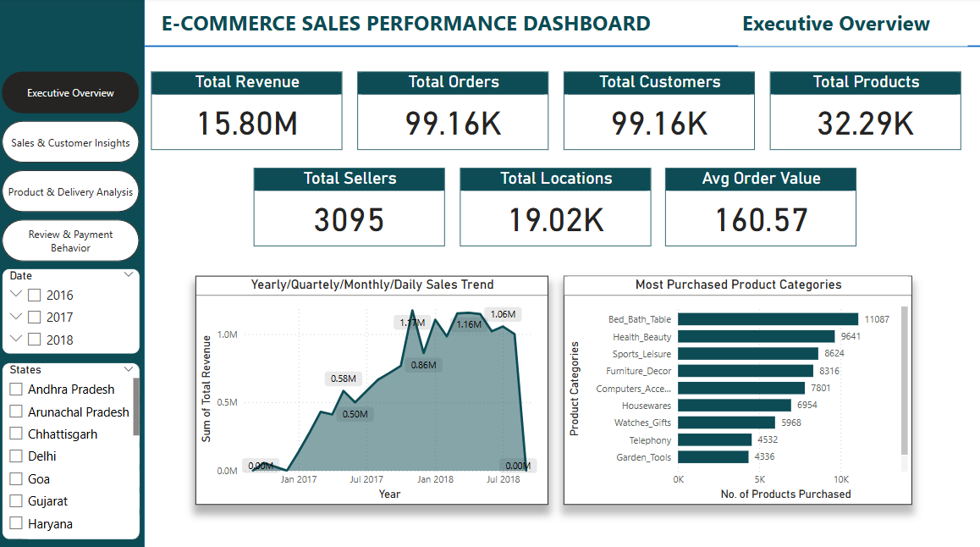Navigate to Product & Delivery Analysis
980x547 pixels.
(x=70, y=191)
